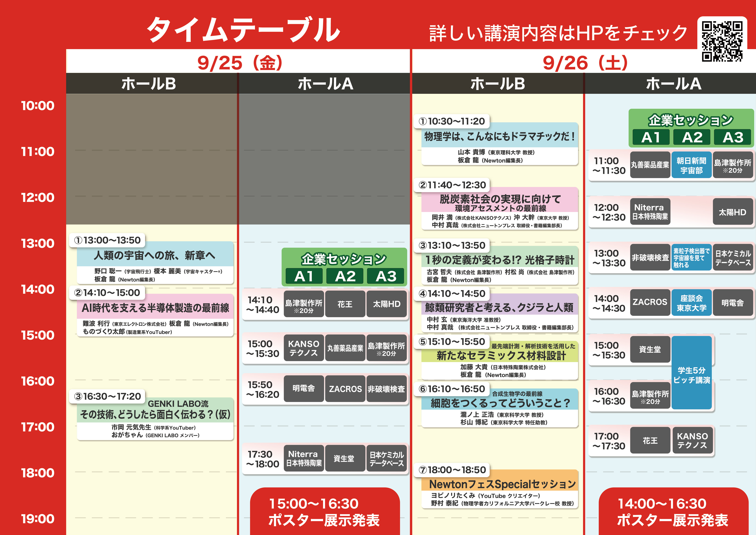The height and width of the screenshot is (535, 756).
Task: Click the 学生5分ピッチ講演 block
Action: [692, 373]
